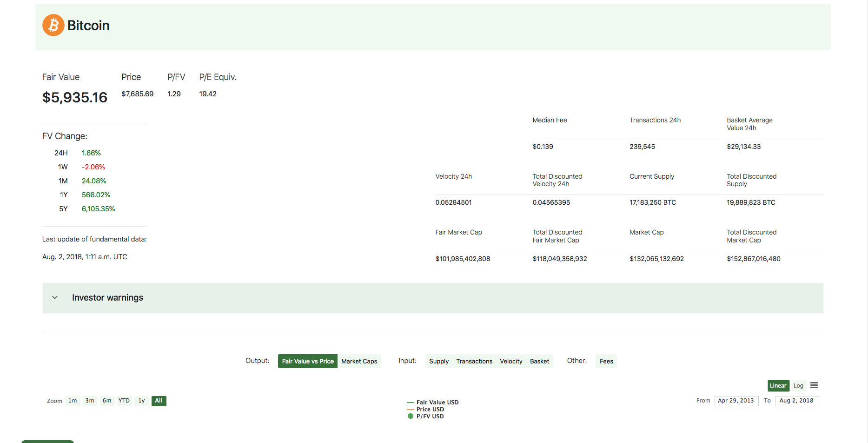This screenshot has height=443, width=868.
Task: Set chart zoom to All
Action: tap(159, 401)
